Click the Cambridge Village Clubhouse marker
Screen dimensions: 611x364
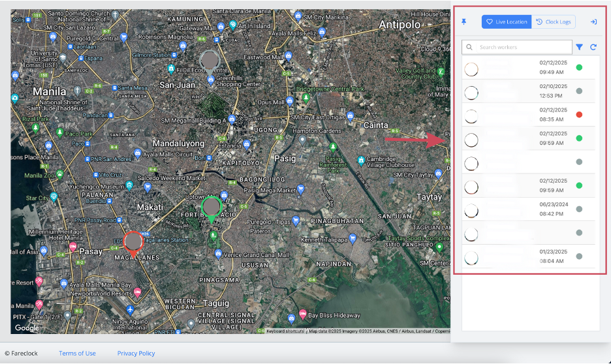[361, 160]
